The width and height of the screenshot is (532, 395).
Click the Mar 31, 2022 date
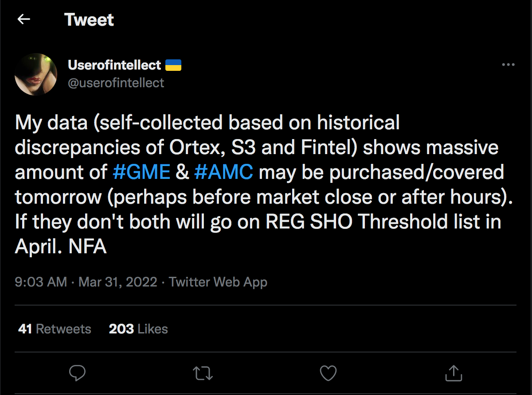(x=118, y=282)
